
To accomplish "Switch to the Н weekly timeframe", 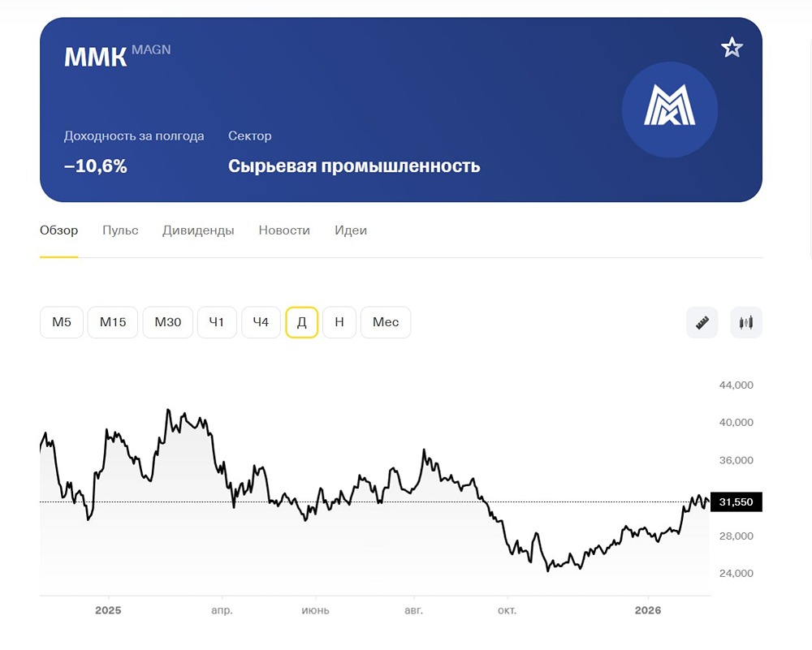I will (339, 322).
